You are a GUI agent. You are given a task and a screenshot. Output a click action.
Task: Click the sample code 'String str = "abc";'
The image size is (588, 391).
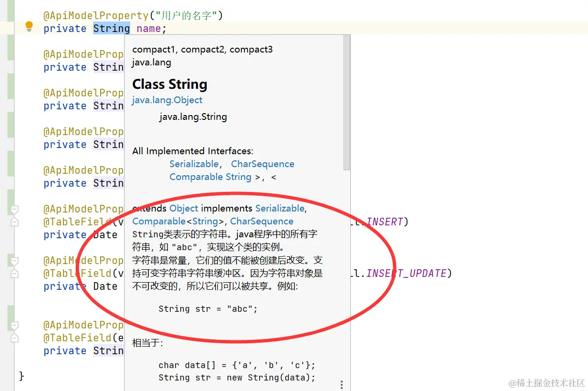pyautogui.click(x=208, y=308)
